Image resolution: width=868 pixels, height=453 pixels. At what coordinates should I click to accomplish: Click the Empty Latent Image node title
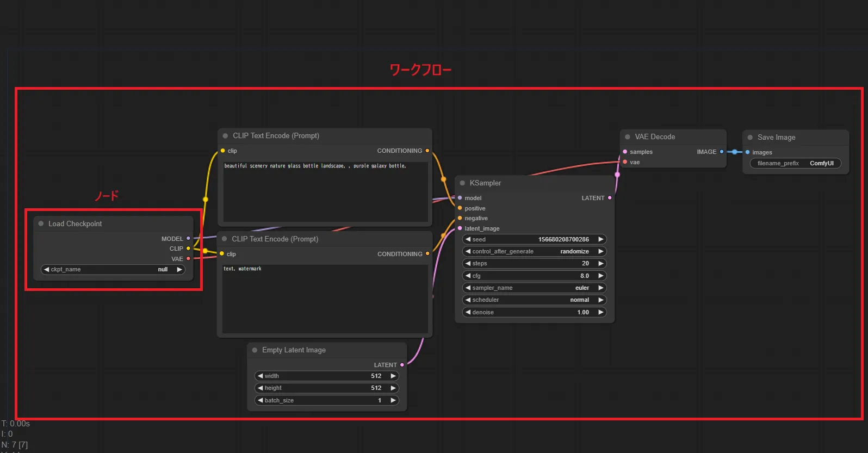(x=294, y=350)
